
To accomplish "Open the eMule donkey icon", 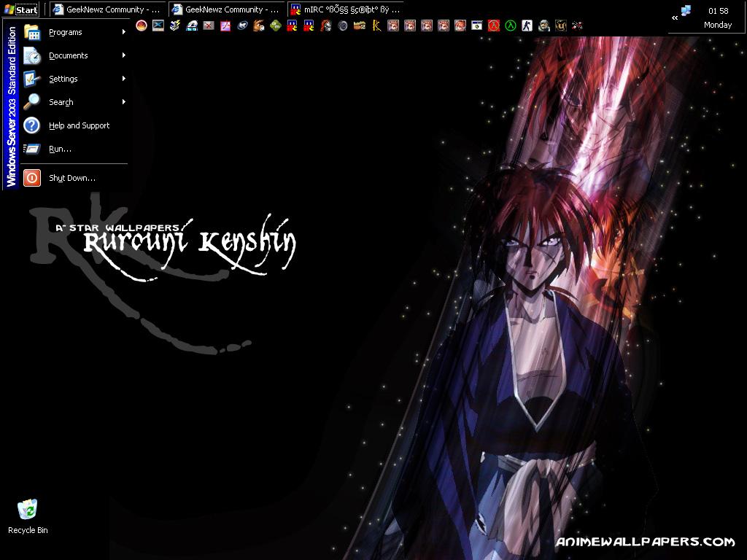I will pos(258,26).
